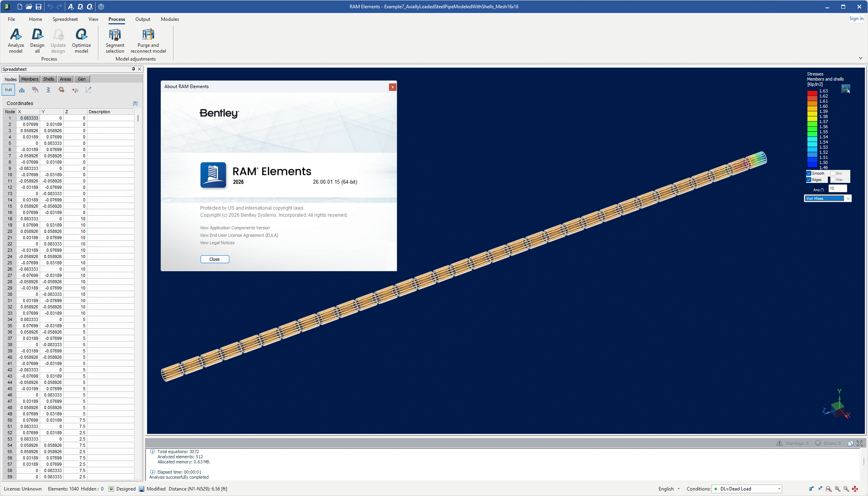Close the analysis output panel
Image resolution: width=868 pixels, height=496 pixels.
[860, 443]
